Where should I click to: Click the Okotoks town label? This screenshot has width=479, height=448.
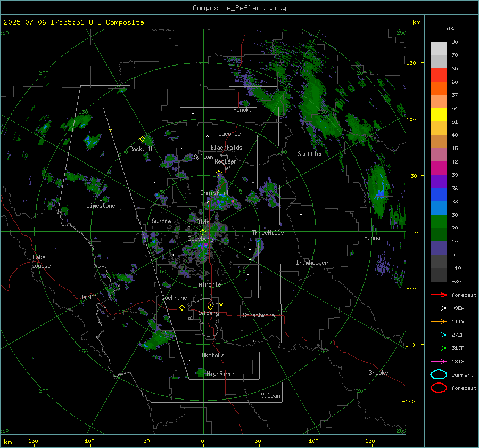213,355
